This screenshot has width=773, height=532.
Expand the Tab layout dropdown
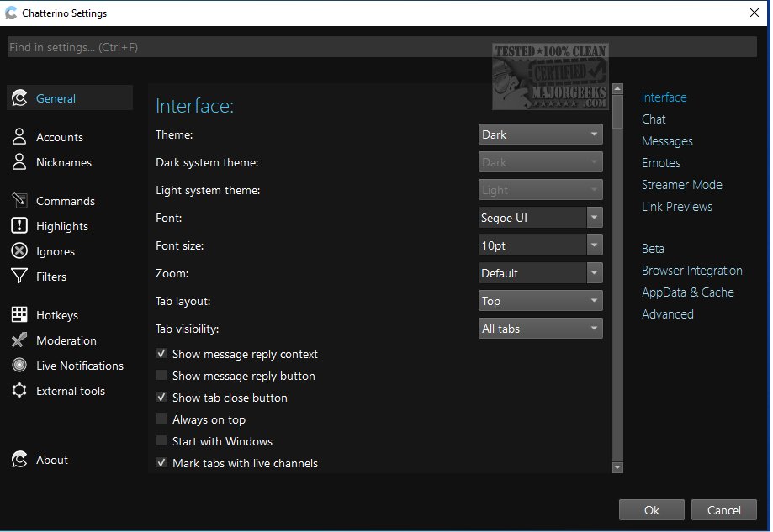tap(540, 301)
